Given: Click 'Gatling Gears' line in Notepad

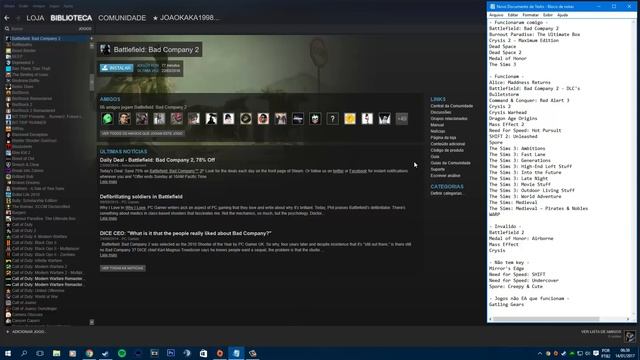Looking at the screenshot, I should [x=506, y=304].
